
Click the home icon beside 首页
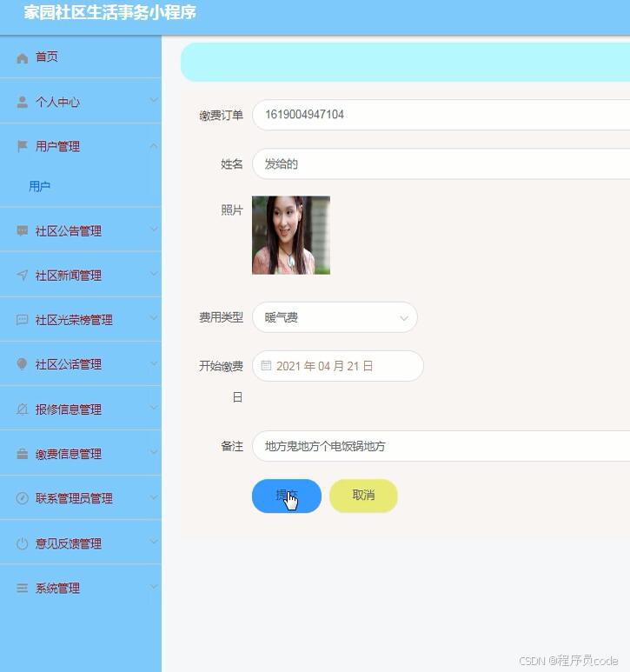[x=23, y=58]
